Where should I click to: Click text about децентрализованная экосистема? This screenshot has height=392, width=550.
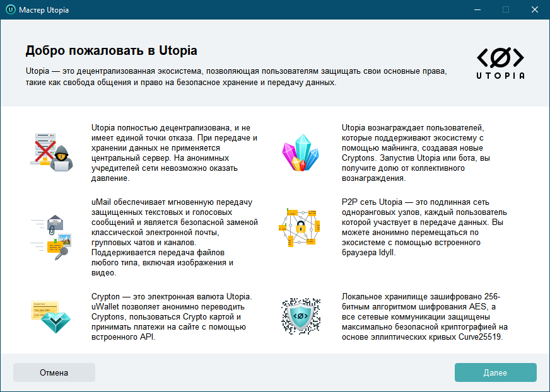[x=236, y=77]
